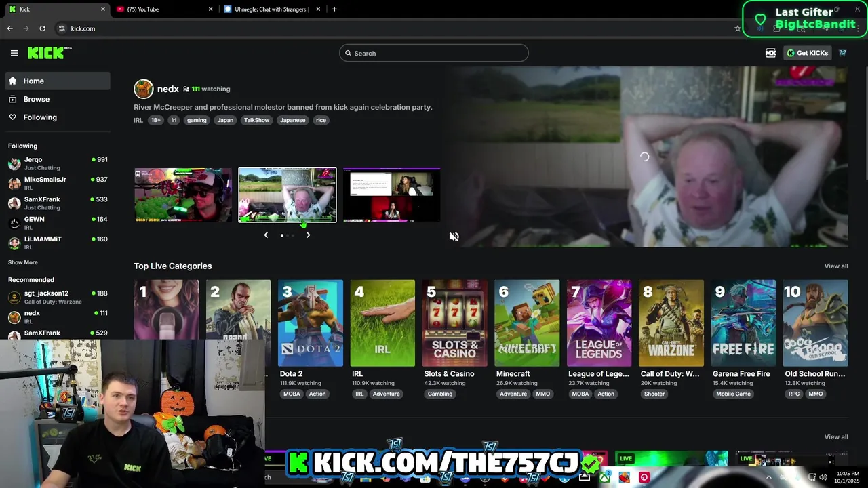
Task: Open nedx's avatar in featured header
Action: pyautogui.click(x=144, y=89)
